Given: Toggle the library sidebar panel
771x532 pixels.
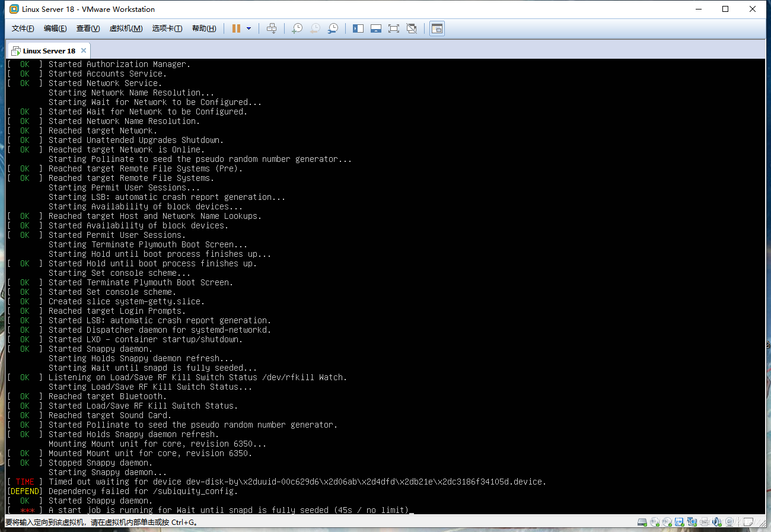Looking at the screenshot, I should tap(358, 28).
